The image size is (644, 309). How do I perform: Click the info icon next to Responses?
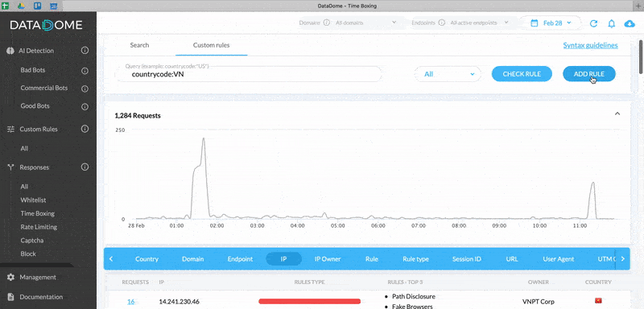[x=85, y=167]
